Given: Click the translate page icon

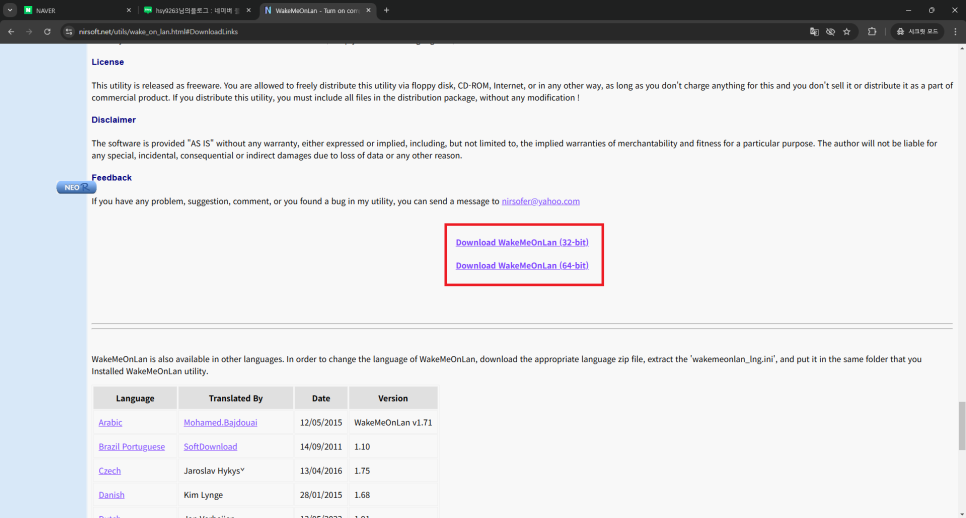Looking at the screenshot, I should point(814,31).
